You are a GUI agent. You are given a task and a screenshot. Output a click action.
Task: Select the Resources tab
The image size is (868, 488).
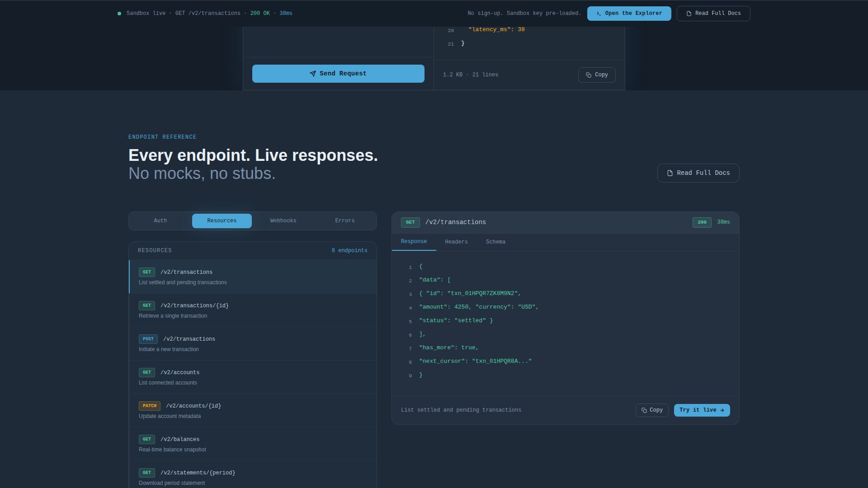pos(222,221)
